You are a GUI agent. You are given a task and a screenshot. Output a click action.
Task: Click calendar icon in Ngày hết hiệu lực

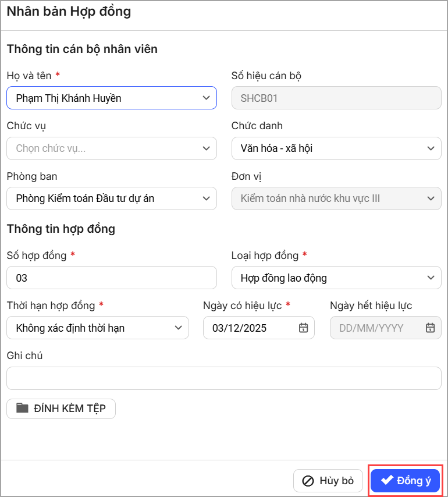430,328
